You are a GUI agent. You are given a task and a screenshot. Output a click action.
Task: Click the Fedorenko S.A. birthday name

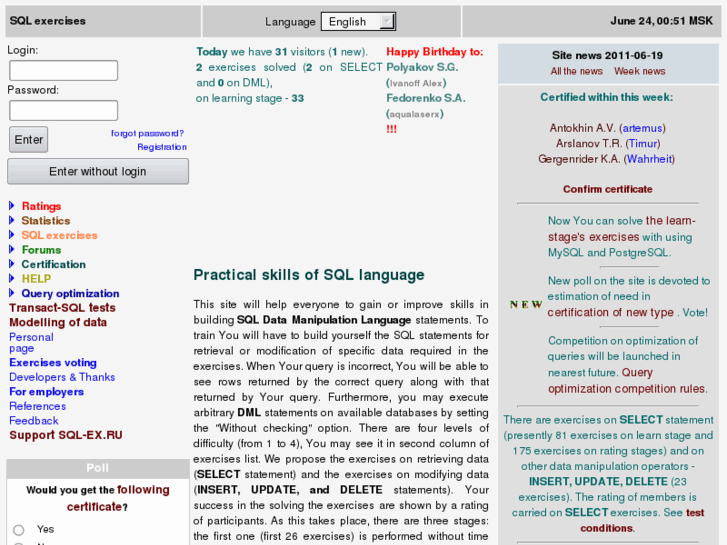pyautogui.click(x=426, y=98)
